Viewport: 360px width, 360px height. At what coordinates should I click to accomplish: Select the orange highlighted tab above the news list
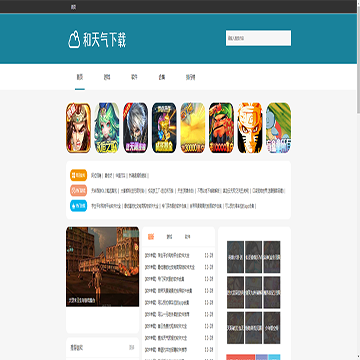tap(151, 237)
